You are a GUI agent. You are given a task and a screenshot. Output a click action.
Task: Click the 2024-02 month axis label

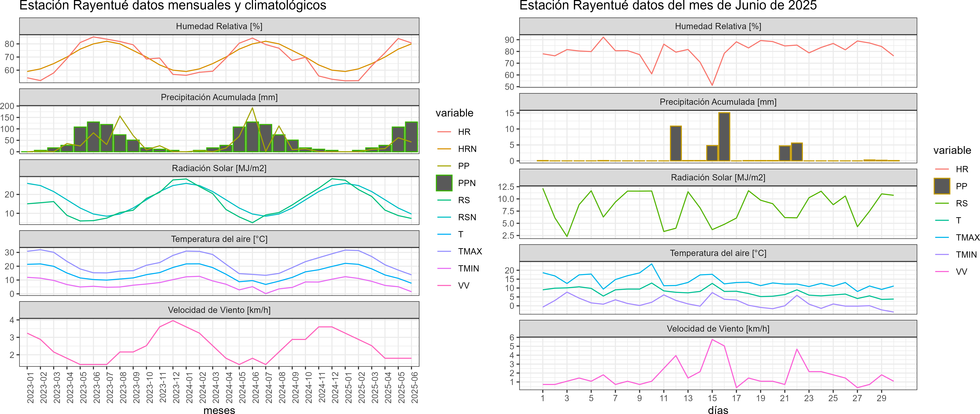click(203, 387)
